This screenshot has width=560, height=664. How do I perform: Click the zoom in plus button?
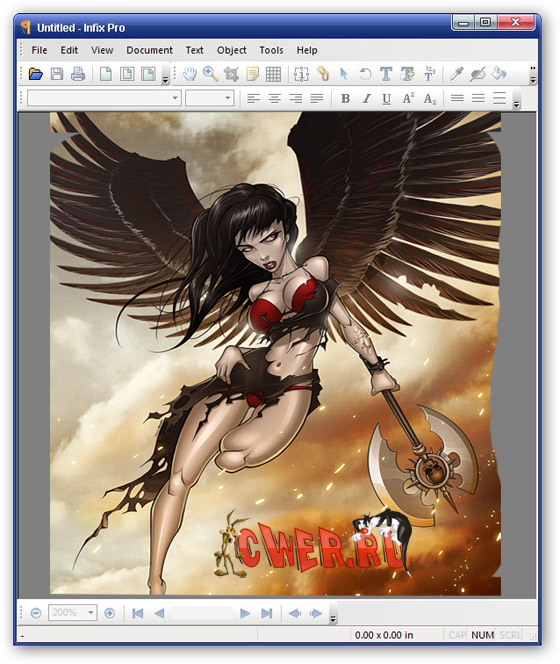[110, 613]
